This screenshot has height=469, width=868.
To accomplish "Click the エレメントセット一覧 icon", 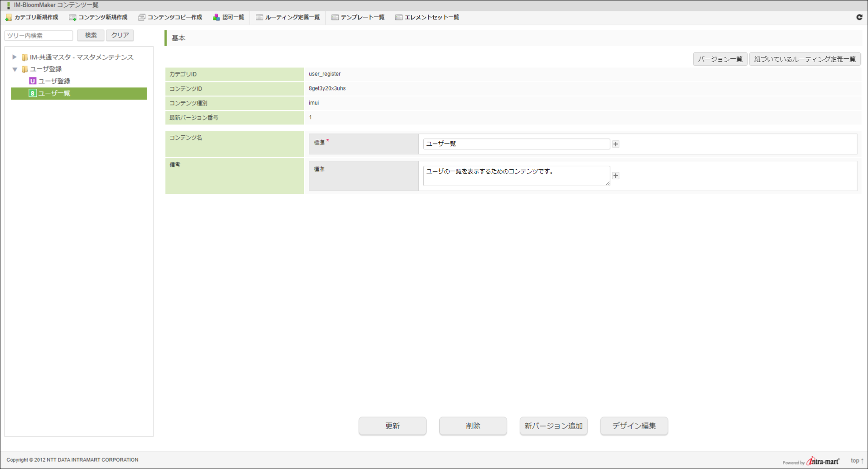I will click(x=399, y=18).
